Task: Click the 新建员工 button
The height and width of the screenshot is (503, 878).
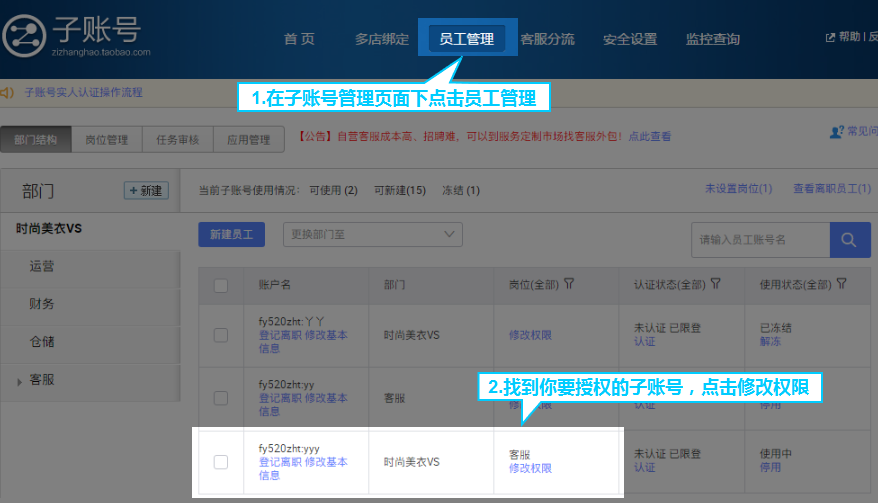Action: tap(231, 235)
